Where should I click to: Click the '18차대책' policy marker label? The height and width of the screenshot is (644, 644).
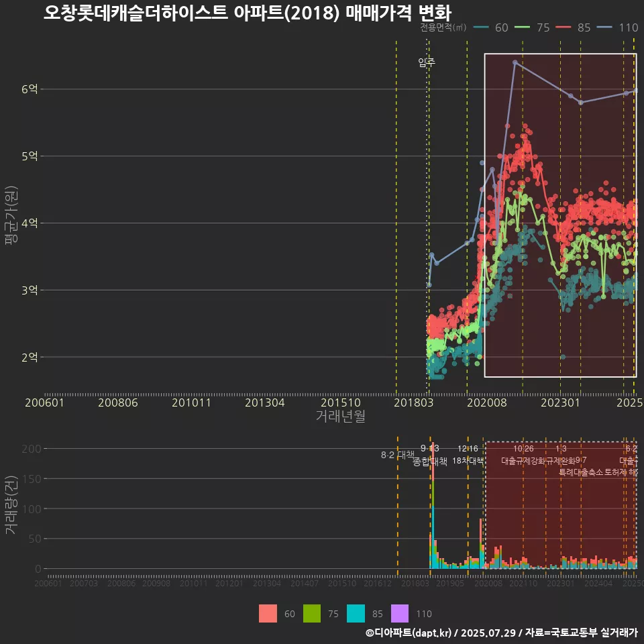(468, 461)
